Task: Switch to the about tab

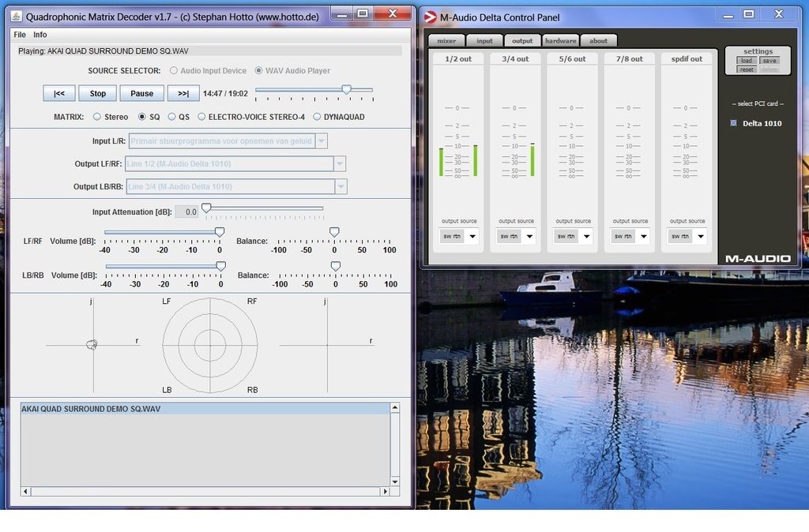Action: 599,41
